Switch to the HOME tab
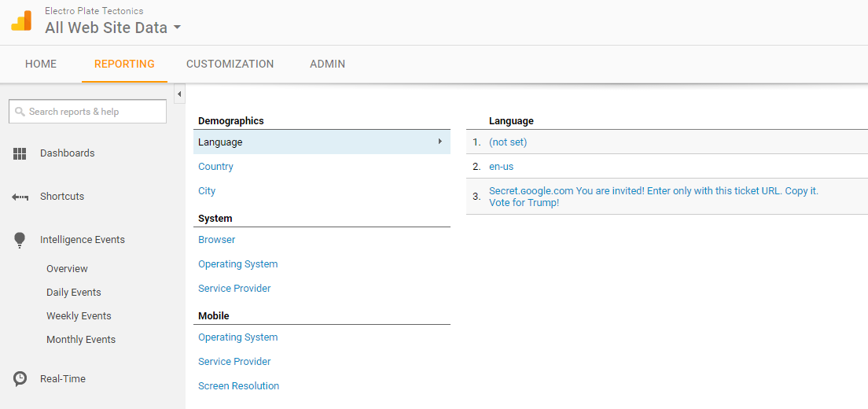868x409 pixels. pyautogui.click(x=41, y=64)
